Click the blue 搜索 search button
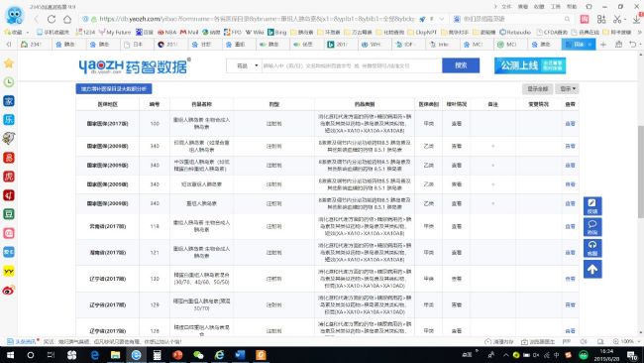Viewport: 644px width, 363px height. click(461, 65)
